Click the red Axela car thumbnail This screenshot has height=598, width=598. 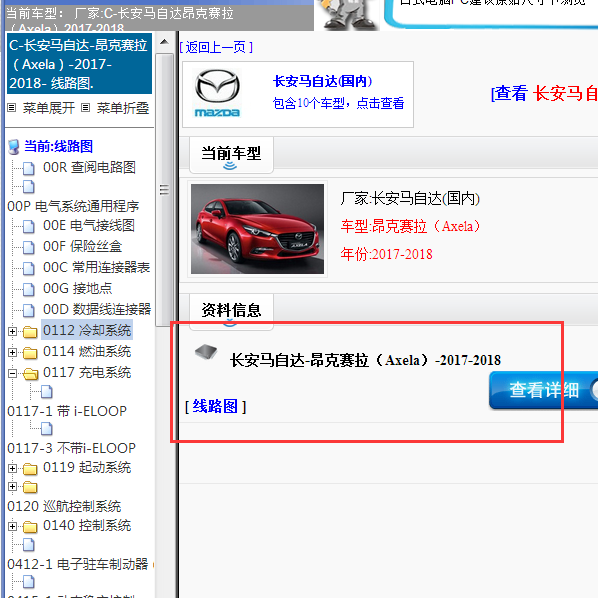tap(257, 229)
